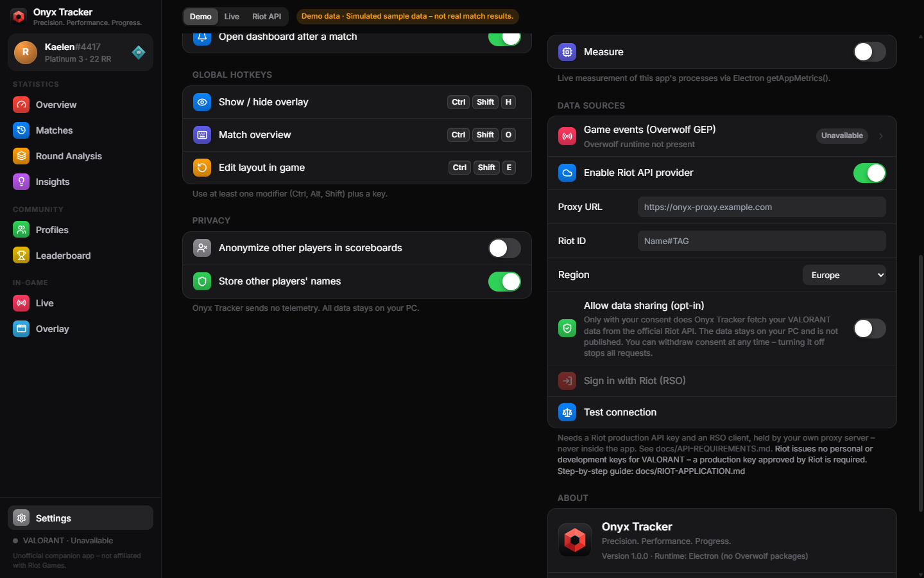The height and width of the screenshot is (578, 924).
Task: Click Test connection
Action: point(722,412)
